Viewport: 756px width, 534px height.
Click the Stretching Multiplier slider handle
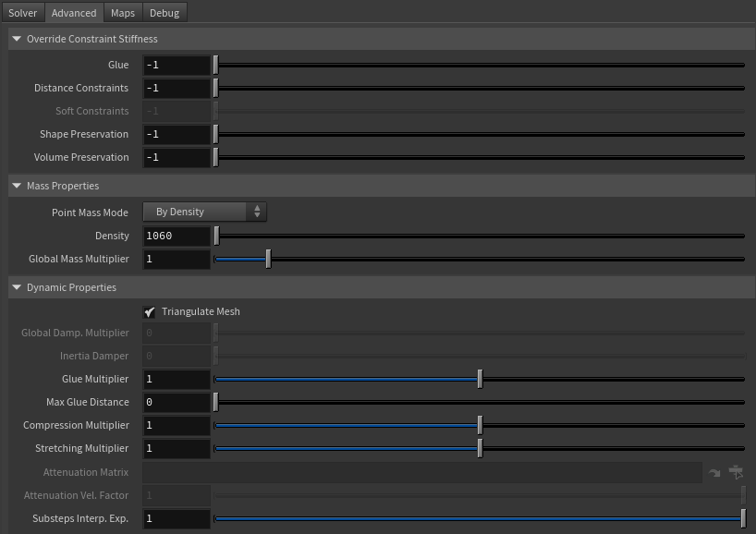tap(479, 448)
